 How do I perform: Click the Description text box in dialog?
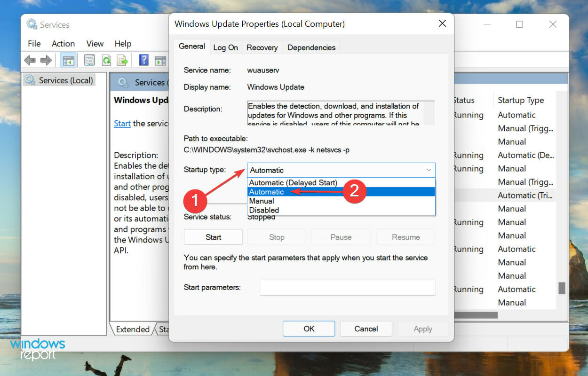341,113
